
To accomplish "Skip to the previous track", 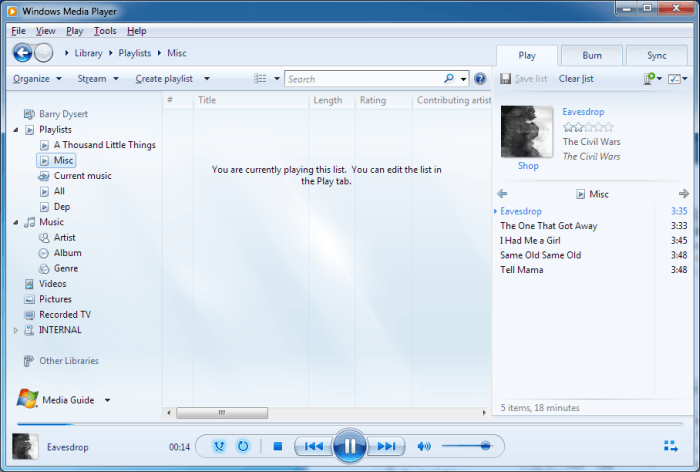I will pos(314,446).
